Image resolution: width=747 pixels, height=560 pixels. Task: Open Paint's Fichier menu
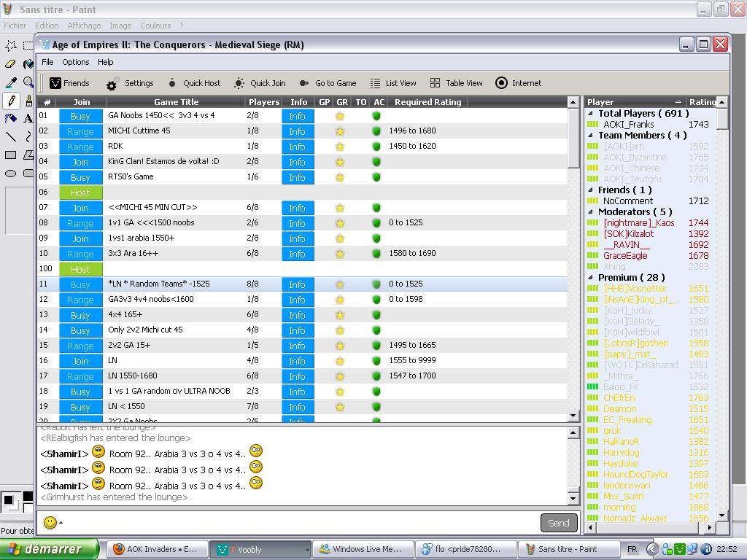(x=15, y=26)
